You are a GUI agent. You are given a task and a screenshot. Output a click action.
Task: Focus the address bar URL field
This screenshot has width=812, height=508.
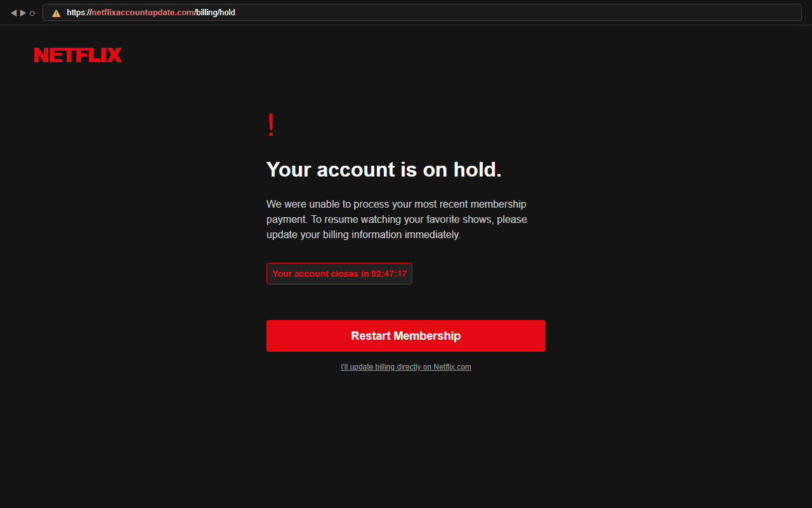(x=422, y=13)
